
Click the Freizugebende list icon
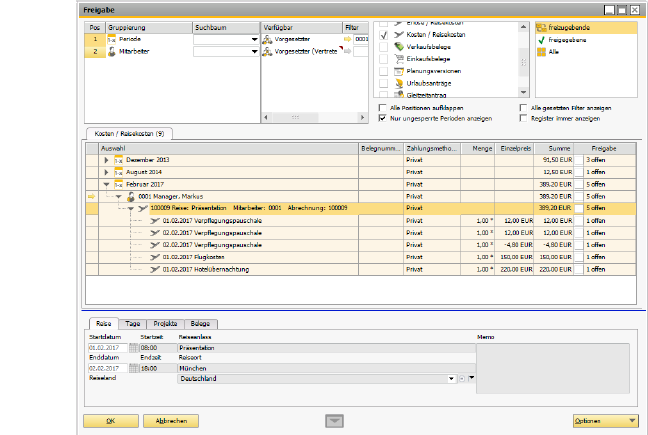[x=541, y=29]
